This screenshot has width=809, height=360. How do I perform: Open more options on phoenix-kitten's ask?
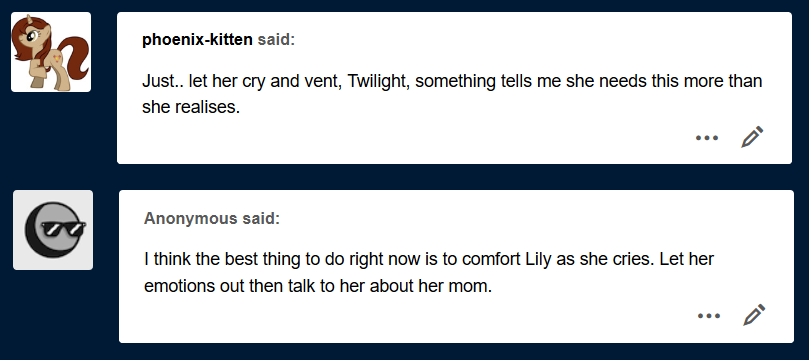(x=707, y=138)
